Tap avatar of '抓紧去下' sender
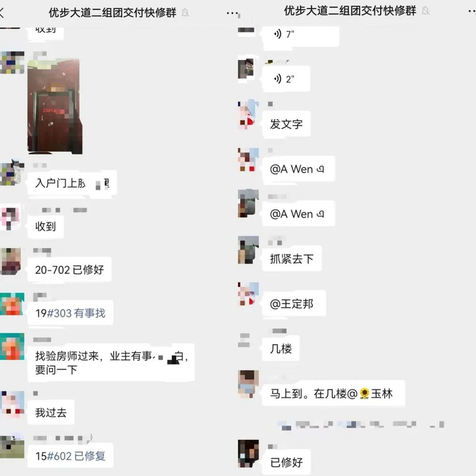This screenshot has height=476, width=476. (248, 250)
